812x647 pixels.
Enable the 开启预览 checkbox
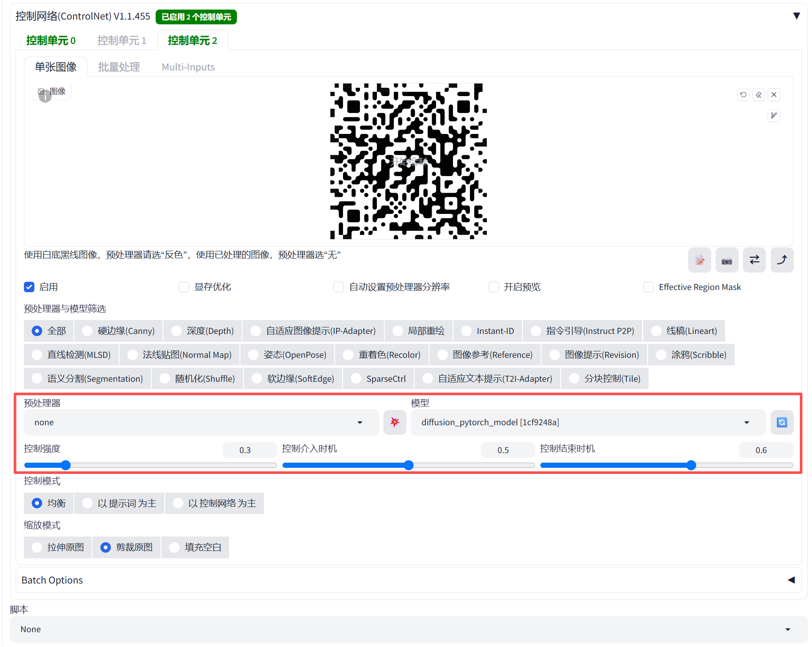pyautogui.click(x=493, y=287)
